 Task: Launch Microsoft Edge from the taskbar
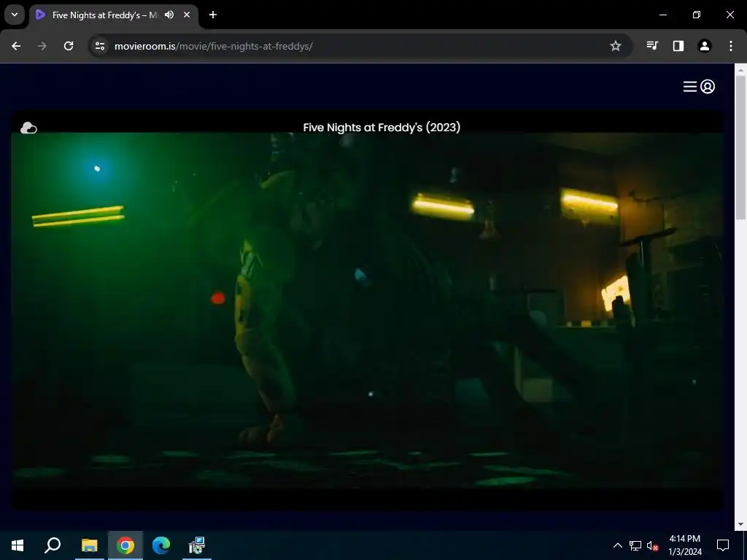pyautogui.click(x=161, y=545)
